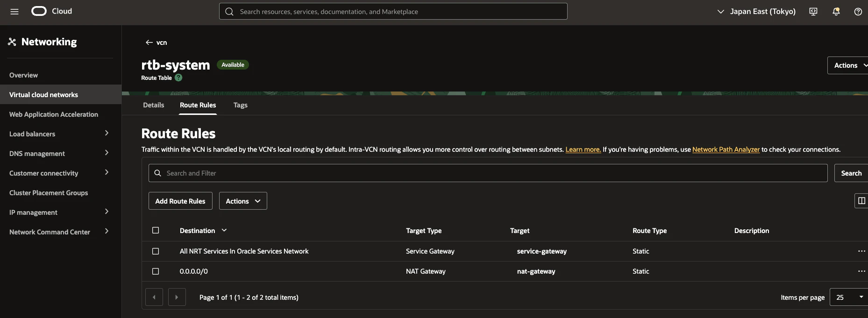Focus the global search resources field
Image resolution: width=868 pixels, height=318 pixels.
[x=393, y=12]
